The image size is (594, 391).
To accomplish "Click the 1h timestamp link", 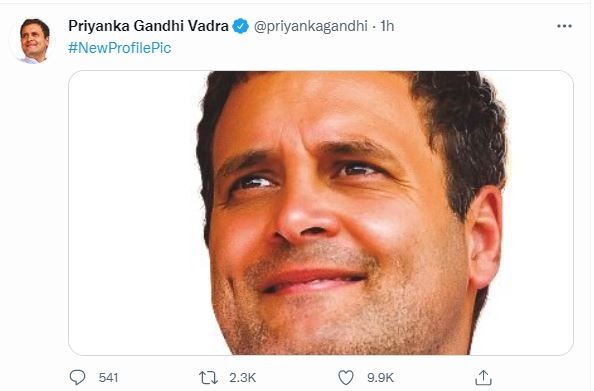I will click(387, 26).
